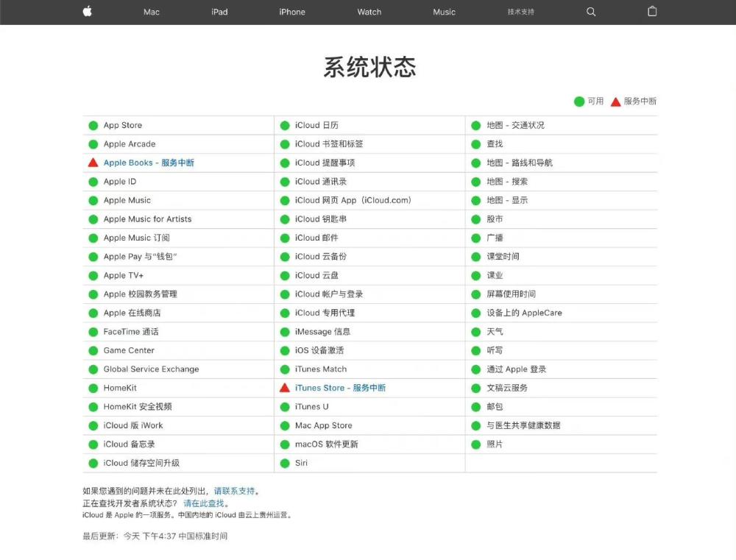Select Apple Pay 与"钱包" text
This screenshot has width=736, height=560.
pos(141,257)
